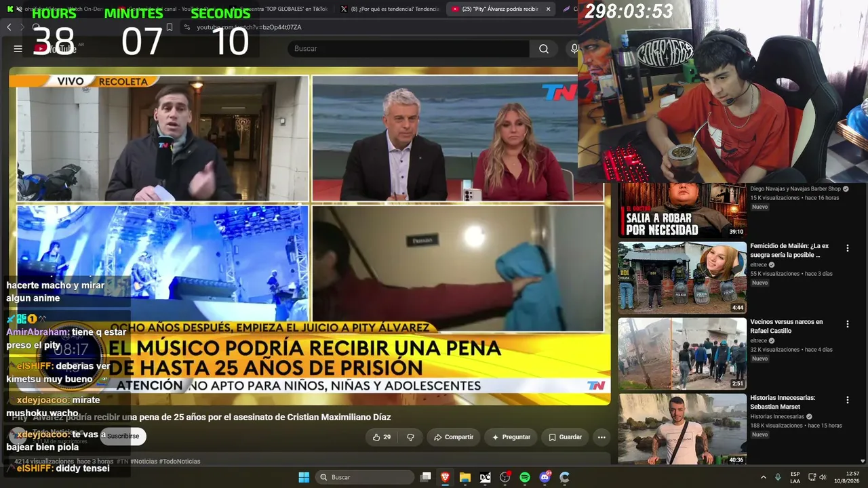The width and height of the screenshot is (868, 488).
Task: Close the Pity Álvarez YouTube tab
Action: (x=549, y=9)
